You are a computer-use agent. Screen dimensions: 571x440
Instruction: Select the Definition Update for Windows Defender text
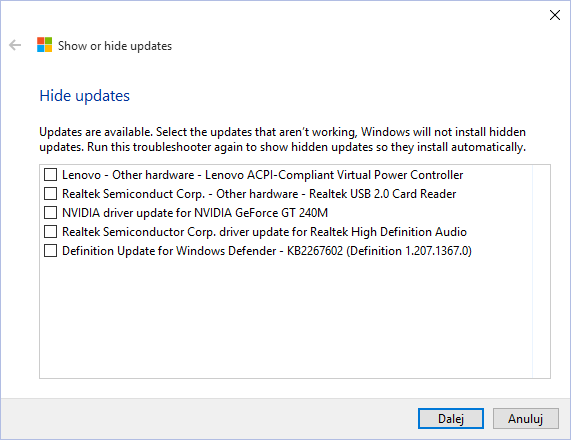coord(267,251)
